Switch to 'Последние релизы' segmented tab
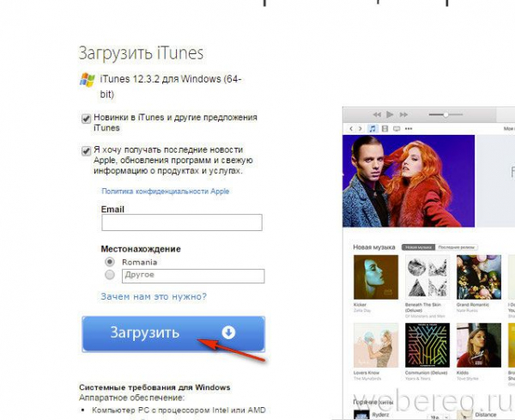The width and height of the screenshot is (515, 420). [x=457, y=247]
